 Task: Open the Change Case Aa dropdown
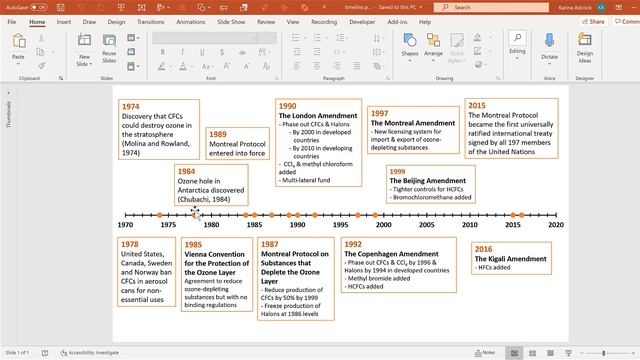pos(207,66)
